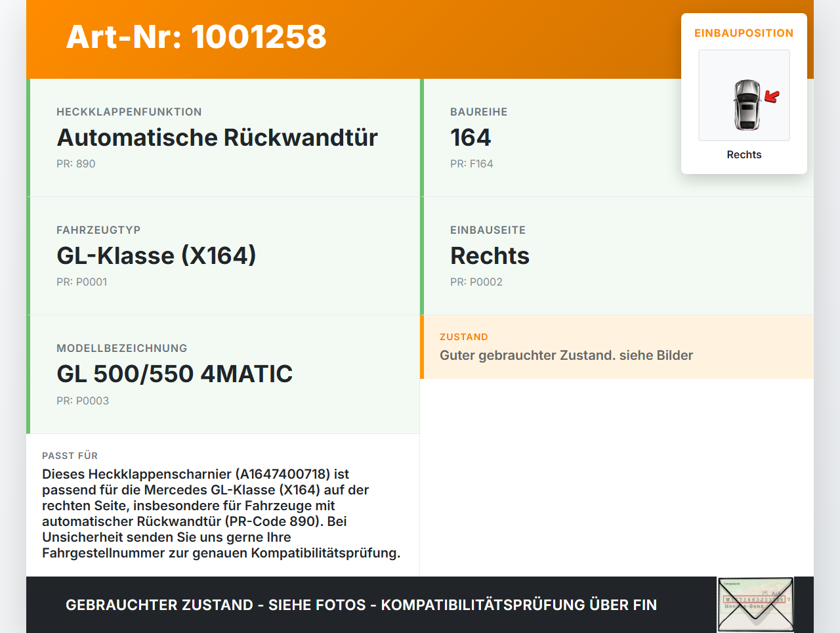This screenshot has height=633, width=840.
Task: Click the BAUREIHE label
Action: [479, 112]
